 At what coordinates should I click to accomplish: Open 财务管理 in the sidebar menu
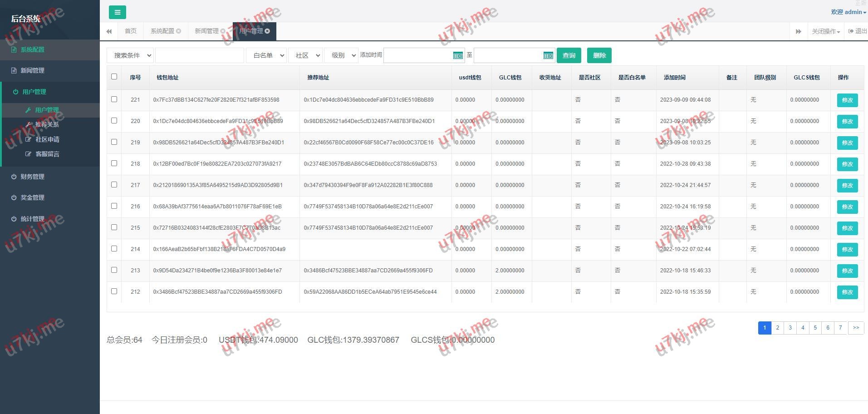pos(32,177)
